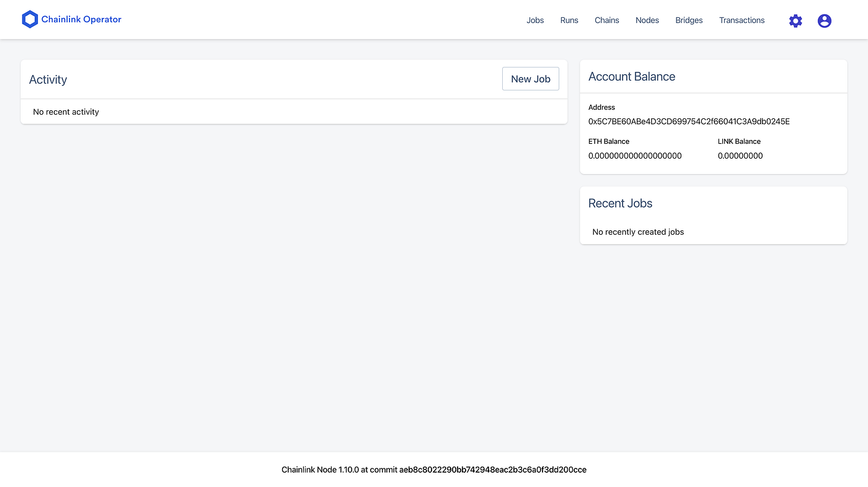Open the user account avatar icon

(x=824, y=20)
